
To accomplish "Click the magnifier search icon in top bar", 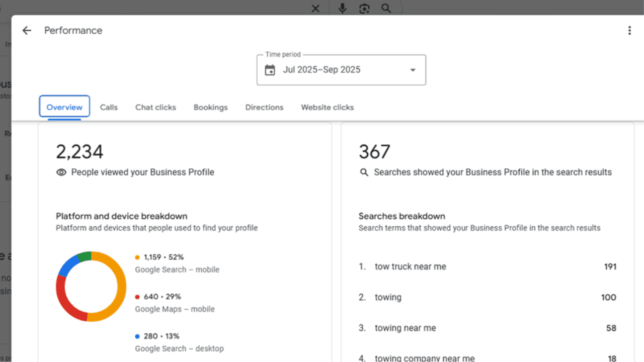I will 386,9.
